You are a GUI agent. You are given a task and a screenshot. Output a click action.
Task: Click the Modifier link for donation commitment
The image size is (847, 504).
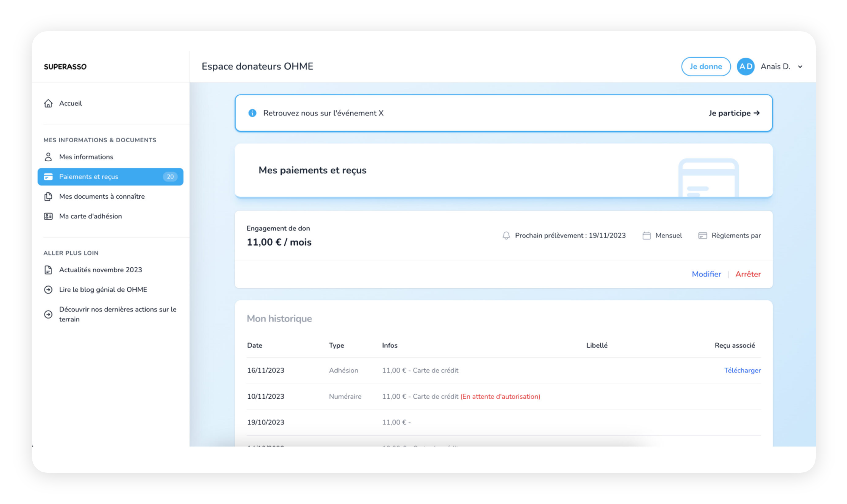pyautogui.click(x=706, y=274)
